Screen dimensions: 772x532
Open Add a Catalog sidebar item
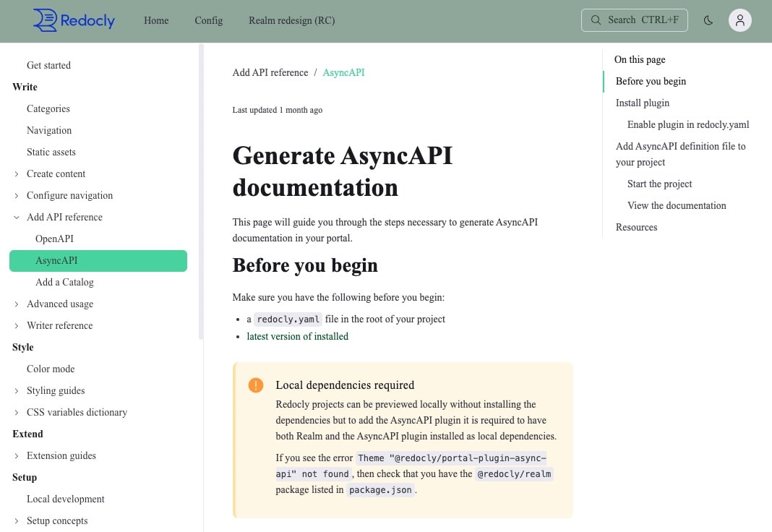click(x=64, y=283)
